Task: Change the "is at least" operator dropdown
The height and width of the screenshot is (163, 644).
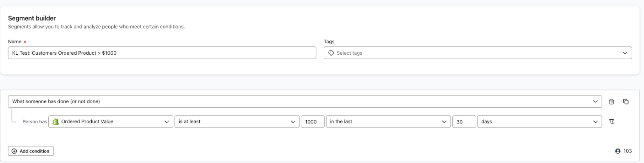Action: point(237,121)
